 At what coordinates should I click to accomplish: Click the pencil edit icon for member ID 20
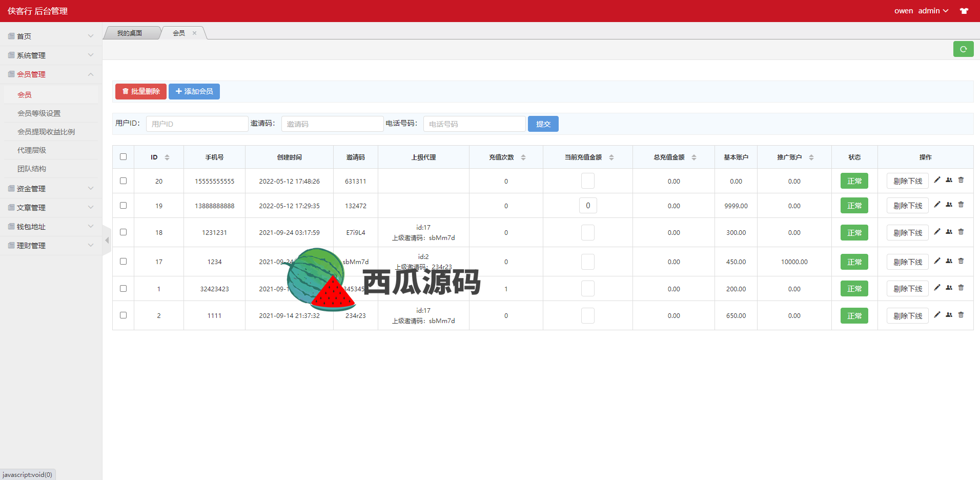pos(937,180)
